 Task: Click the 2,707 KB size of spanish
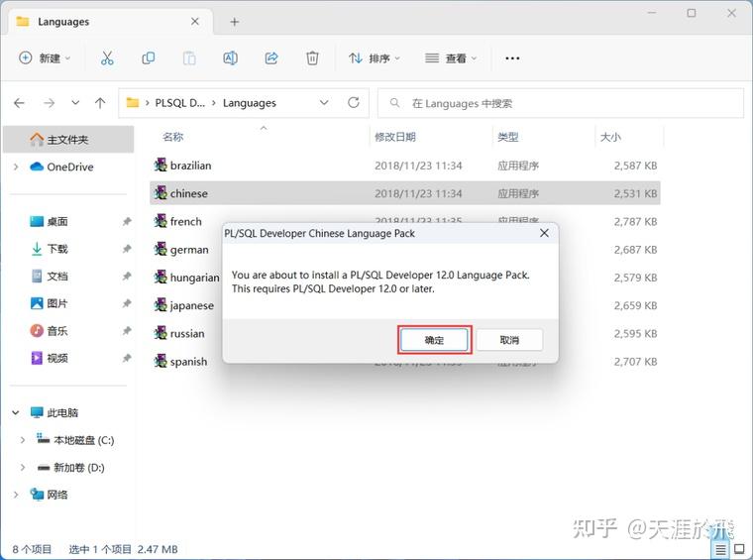(x=635, y=361)
